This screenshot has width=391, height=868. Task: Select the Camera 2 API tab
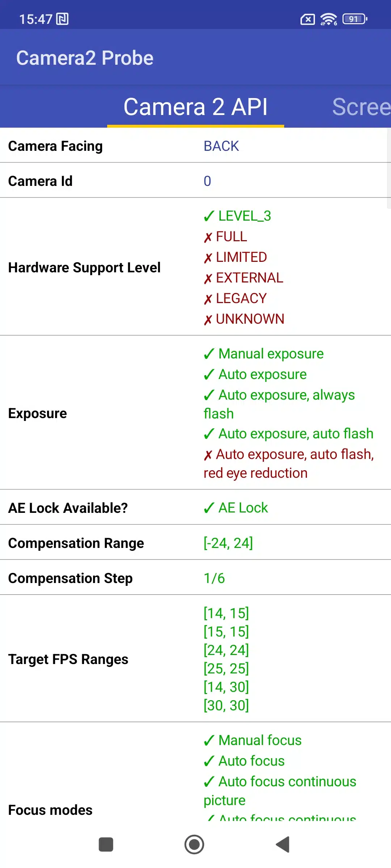[195, 107]
